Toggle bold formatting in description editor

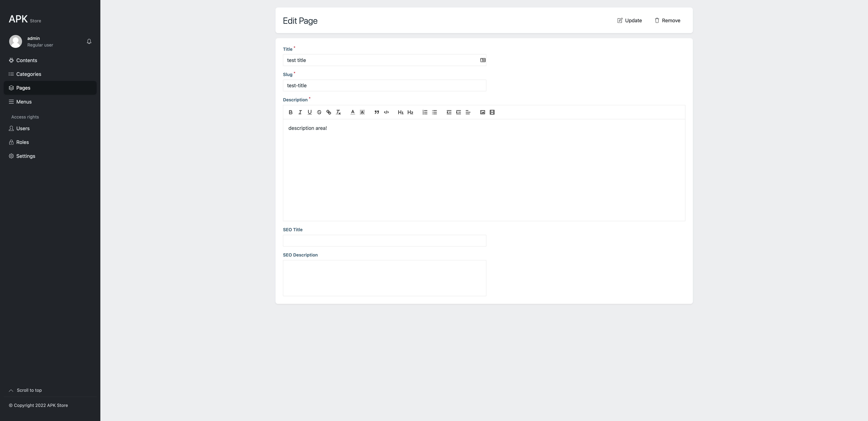pyautogui.click(x=290, y=112)
